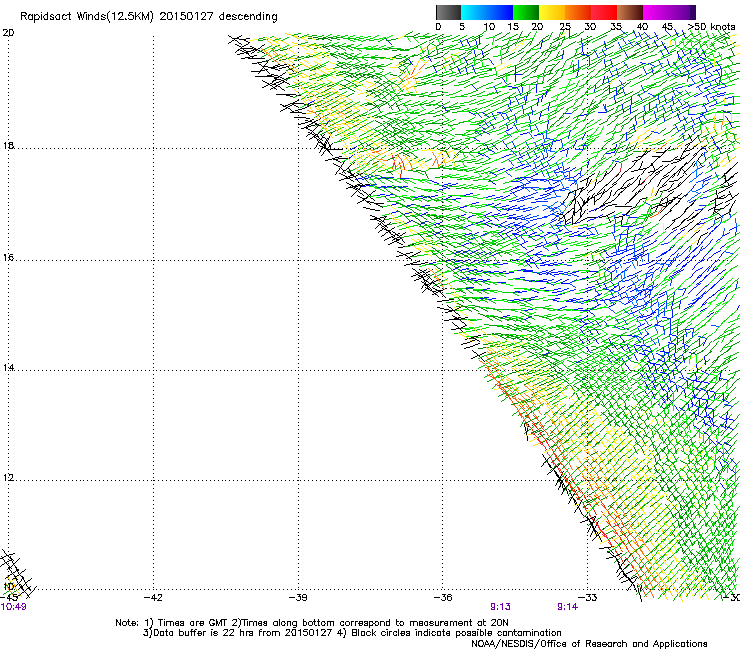Click the latitude label 18
Screen dimensions: 740x650
[x=8, y=146]
